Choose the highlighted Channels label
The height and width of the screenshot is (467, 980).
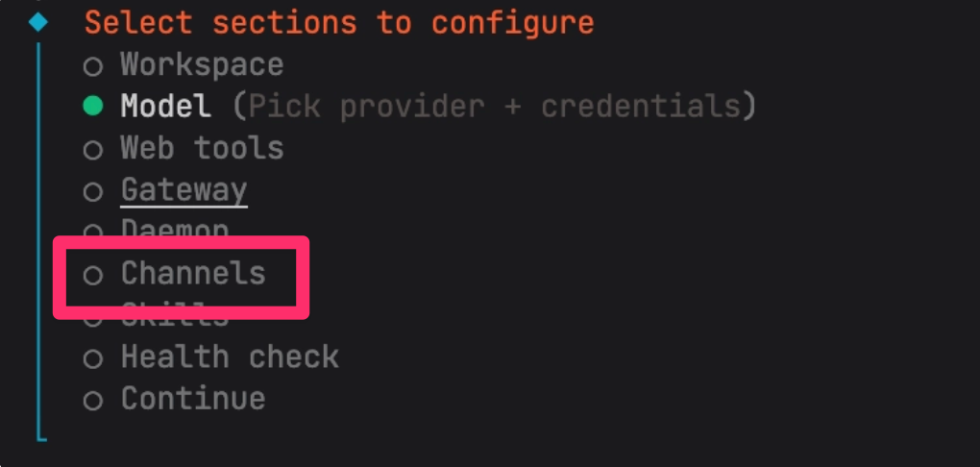click(192, 274)
